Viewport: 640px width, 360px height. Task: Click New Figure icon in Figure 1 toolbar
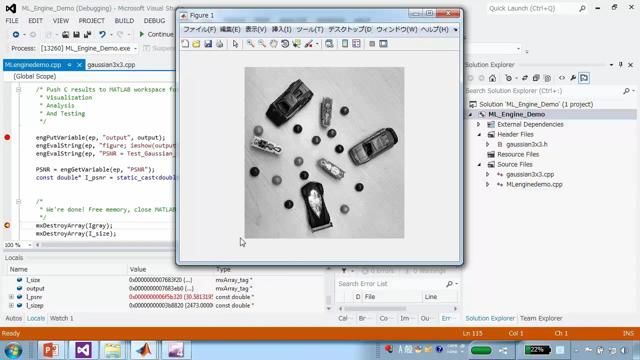(x=185, y=44)
